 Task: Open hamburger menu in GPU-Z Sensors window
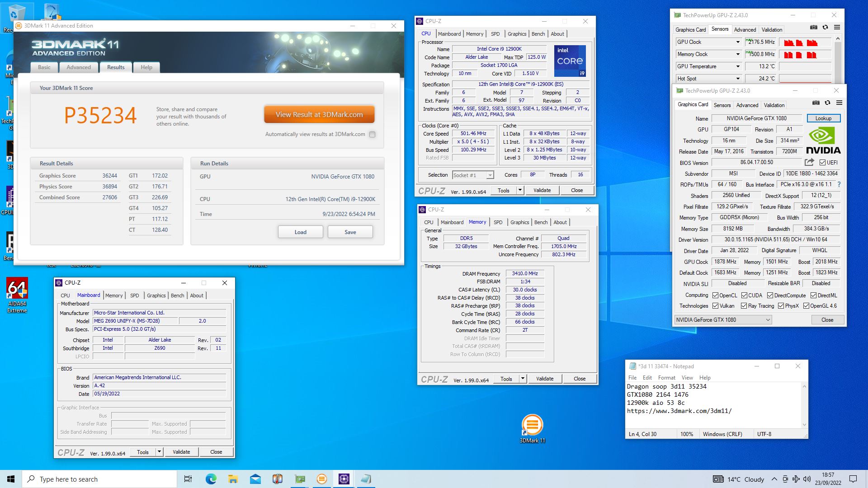(837, 28)
